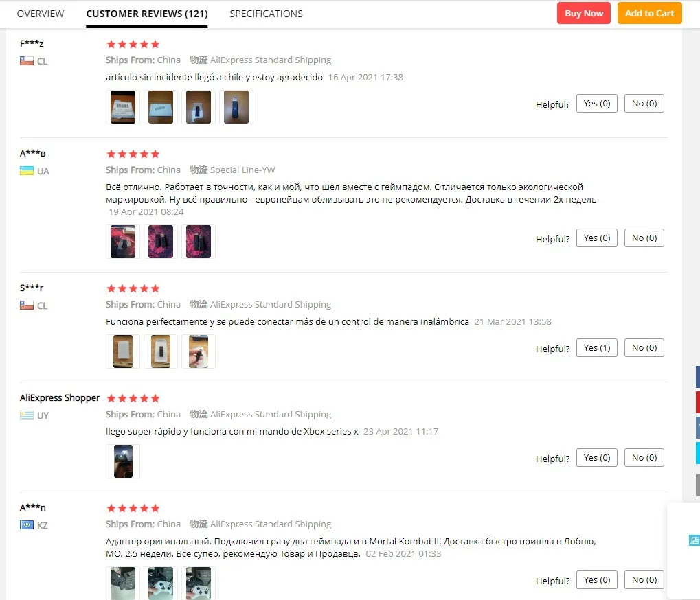Mark S***r's review helpful with Yes (1)
Screen dimensions: 700x600
tap(596, 347)
